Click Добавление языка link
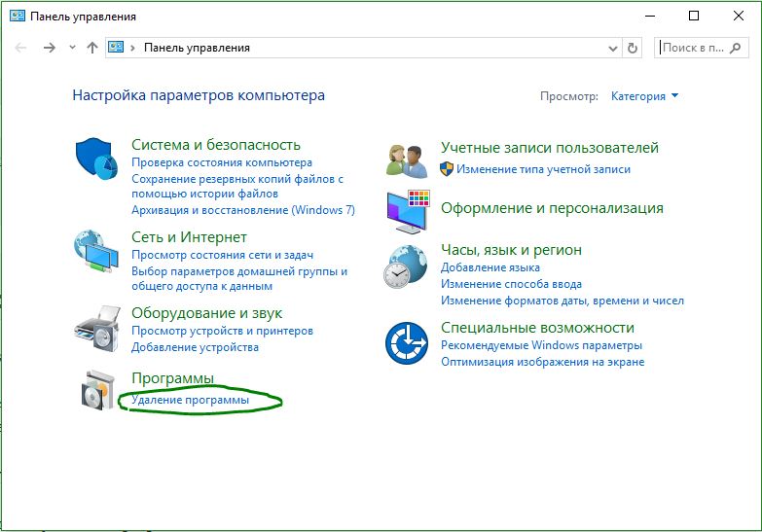The height and width of the screenshot is (532, 762). 490,267
